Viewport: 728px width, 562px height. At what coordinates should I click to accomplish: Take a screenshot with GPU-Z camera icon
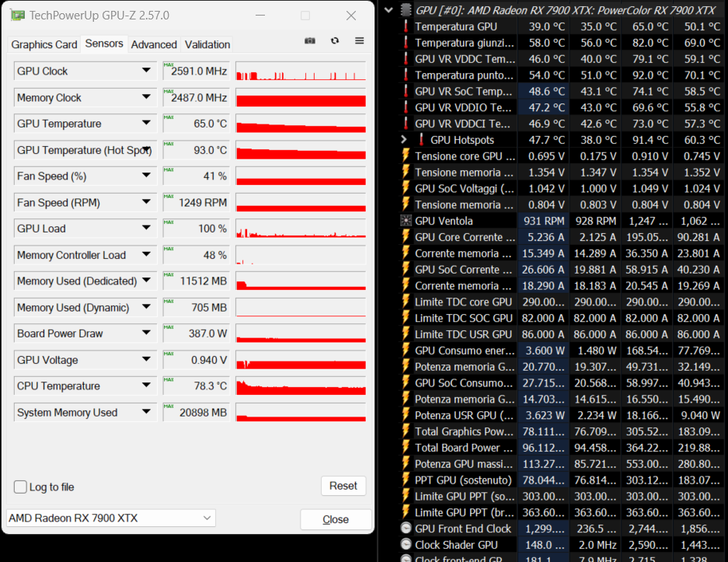tap(310, 41)
